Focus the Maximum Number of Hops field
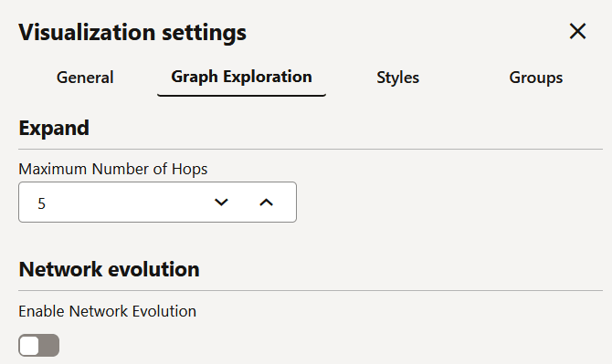The image size is (612, 364). coord(157,203)
